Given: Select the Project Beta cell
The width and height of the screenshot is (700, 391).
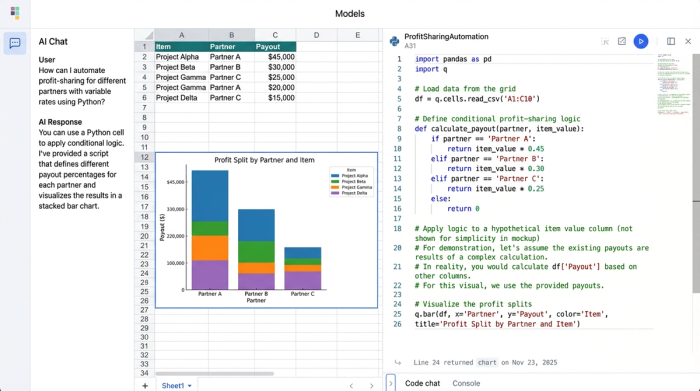Looking at the screenshot, I should click(181, 67).
